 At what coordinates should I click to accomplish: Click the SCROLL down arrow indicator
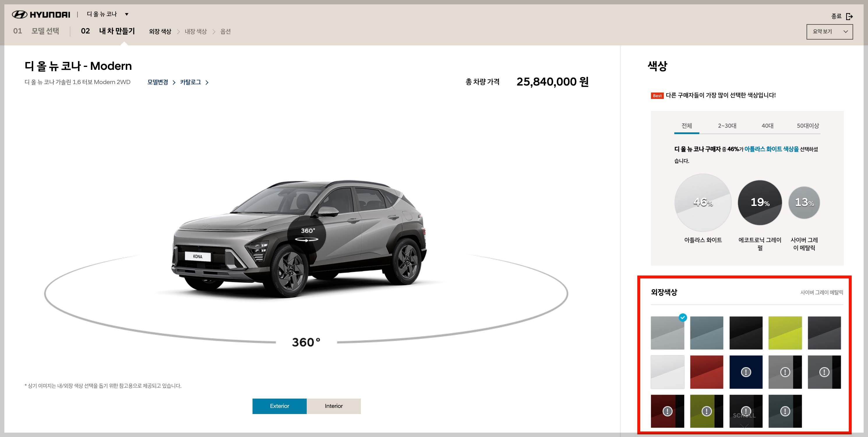click(x=744, y=426)
